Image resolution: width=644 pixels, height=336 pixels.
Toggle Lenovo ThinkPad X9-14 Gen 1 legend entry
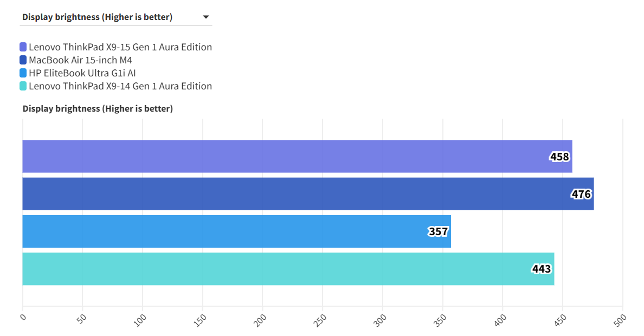point(120,86)
